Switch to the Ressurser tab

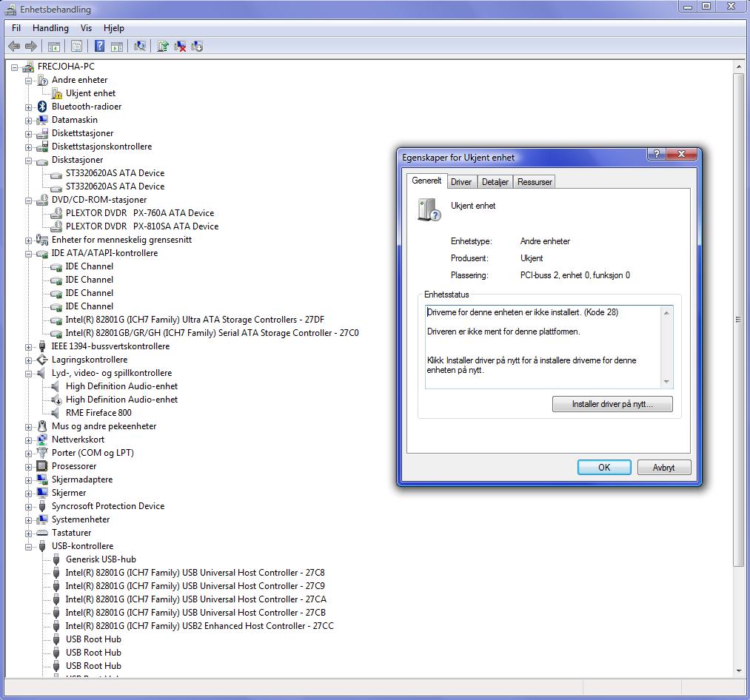[535, 182]
